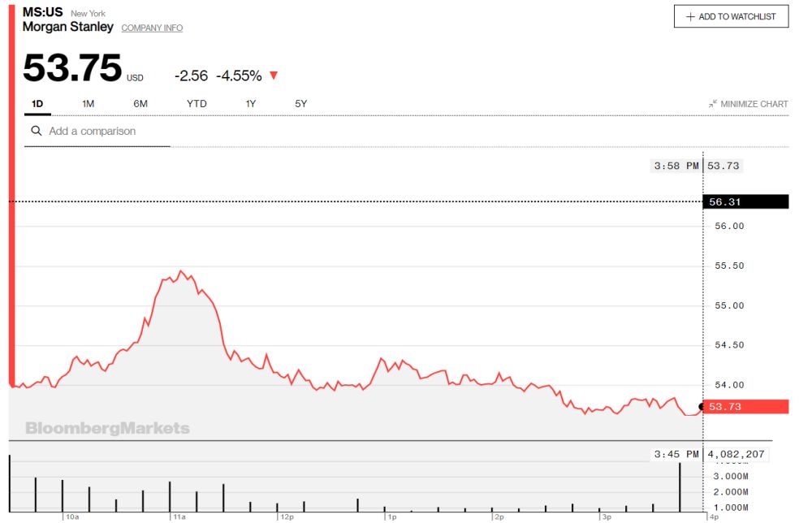
Task: Click the 3:58 PM price tooltip
Action: coord(696,166)
